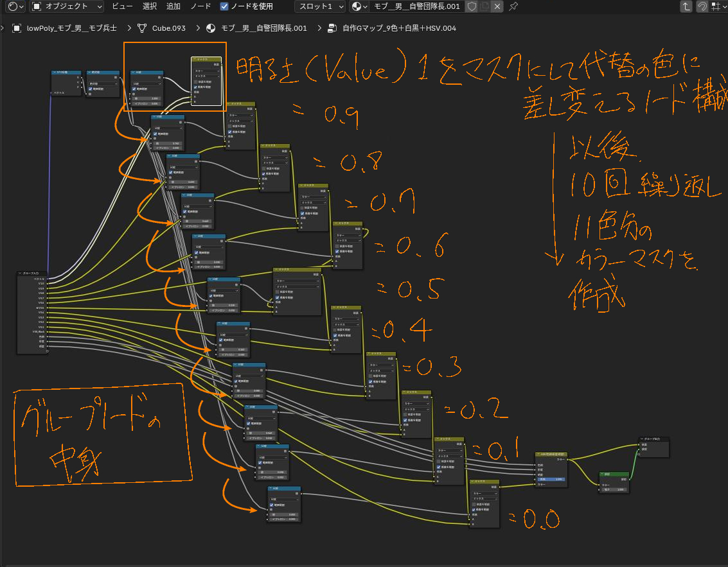Open the 追加 menu
This screenshot has width=728, height=567.
(x=173, y=6)
